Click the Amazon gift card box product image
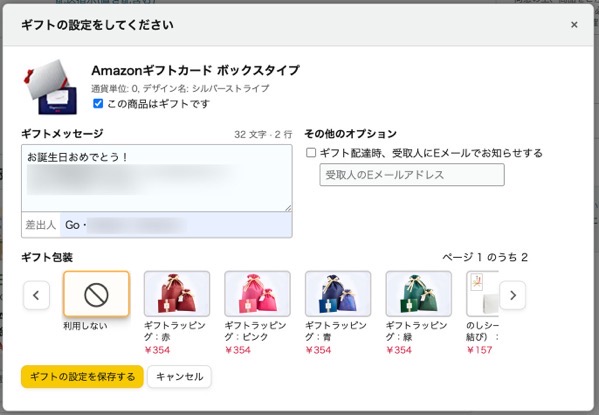599x415 pixels. [x=50, y=87]
